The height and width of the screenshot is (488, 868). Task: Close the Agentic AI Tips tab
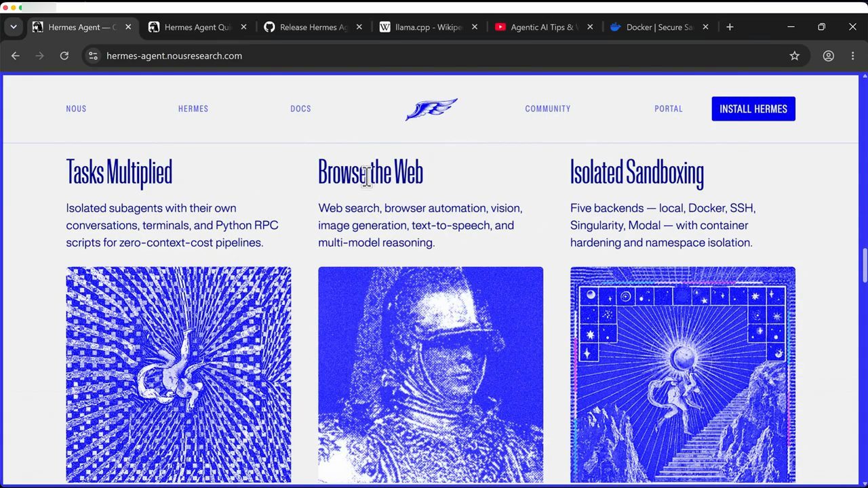click(x=589, y=27)
